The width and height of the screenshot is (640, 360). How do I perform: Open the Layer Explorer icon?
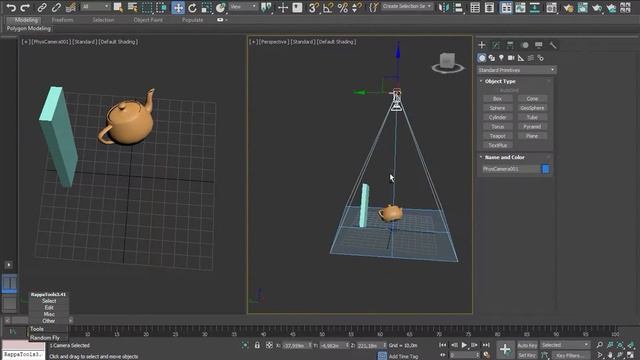click(x=489, y=7)
